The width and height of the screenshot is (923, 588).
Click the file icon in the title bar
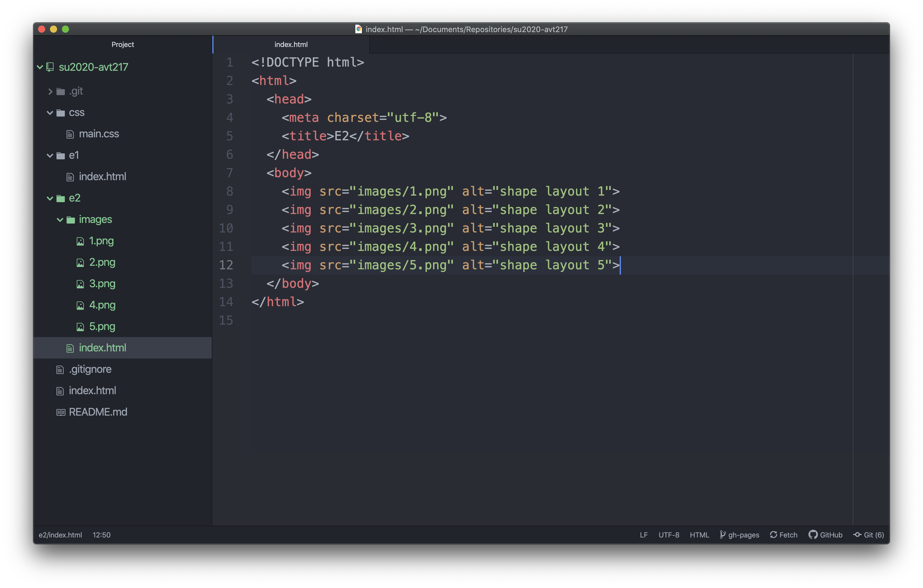(x=358, y=29)
